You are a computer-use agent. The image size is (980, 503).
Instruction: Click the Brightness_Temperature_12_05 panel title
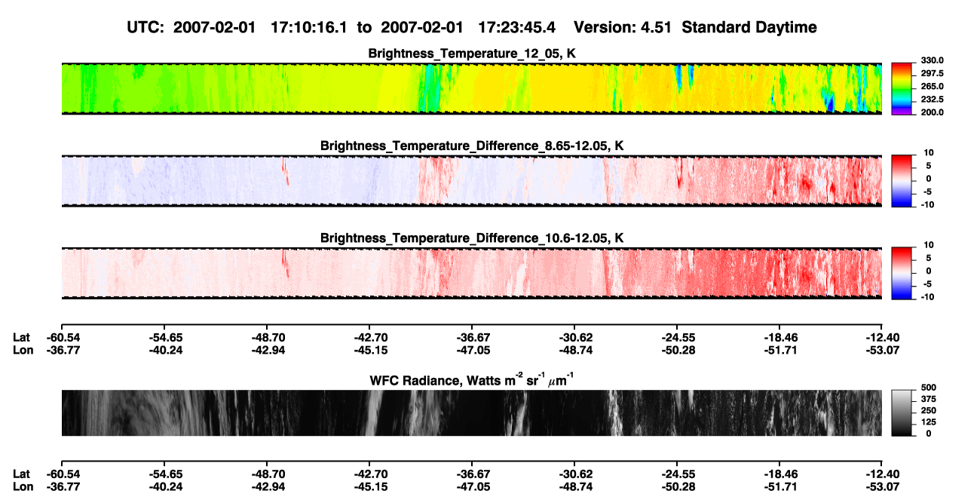pos(472,54)
